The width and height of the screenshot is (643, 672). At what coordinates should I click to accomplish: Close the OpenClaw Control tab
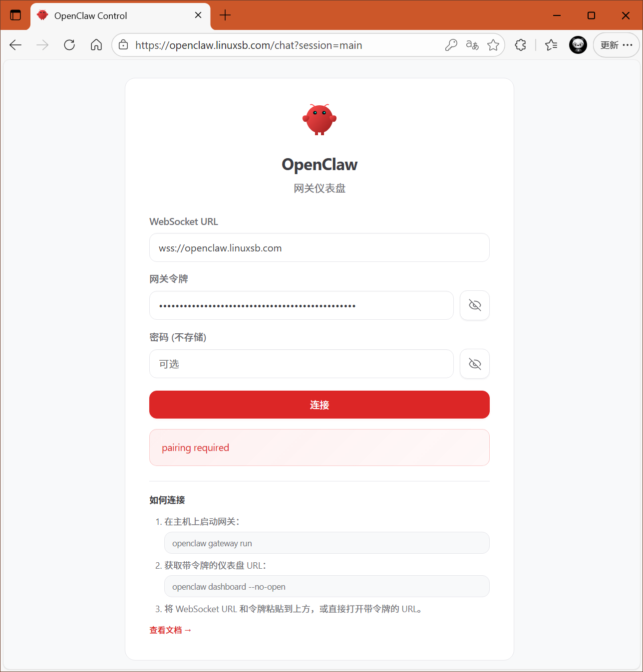(198, 15)
